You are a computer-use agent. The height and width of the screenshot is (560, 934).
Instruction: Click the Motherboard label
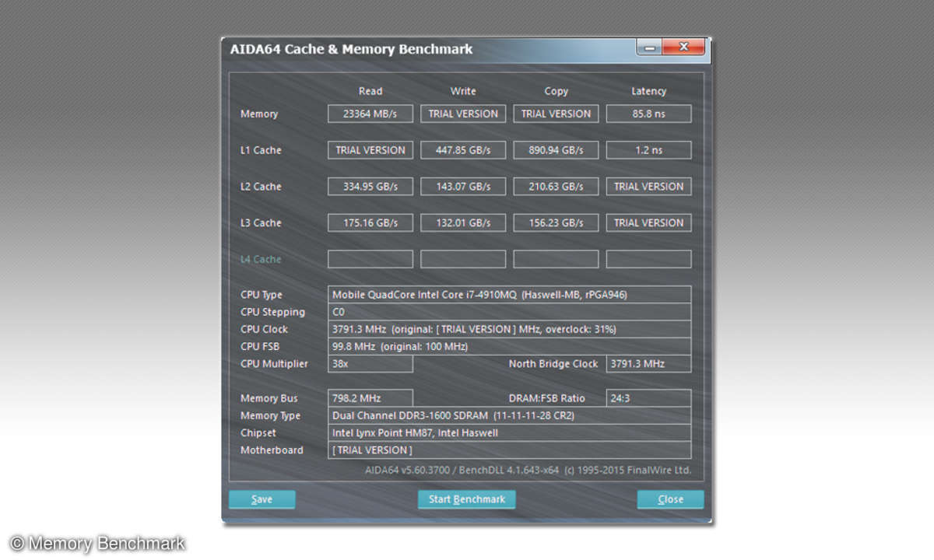[272, 450]
